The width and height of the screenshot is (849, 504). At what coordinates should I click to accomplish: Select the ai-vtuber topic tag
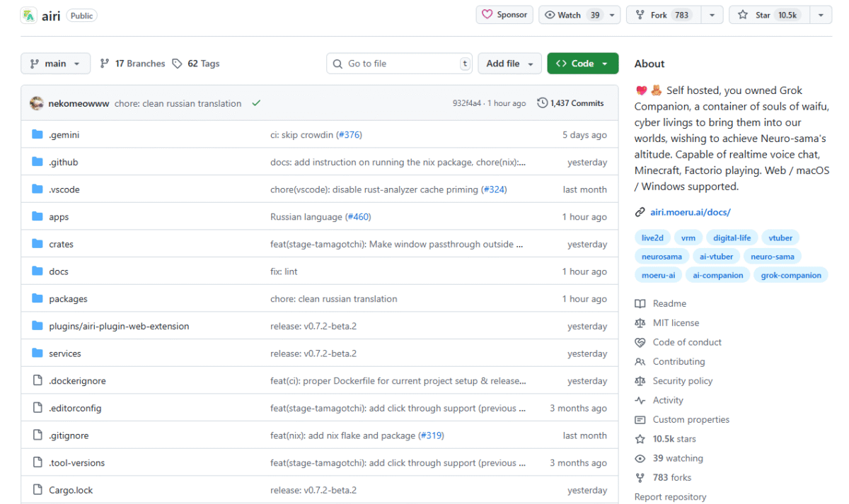tap(717, 257)
